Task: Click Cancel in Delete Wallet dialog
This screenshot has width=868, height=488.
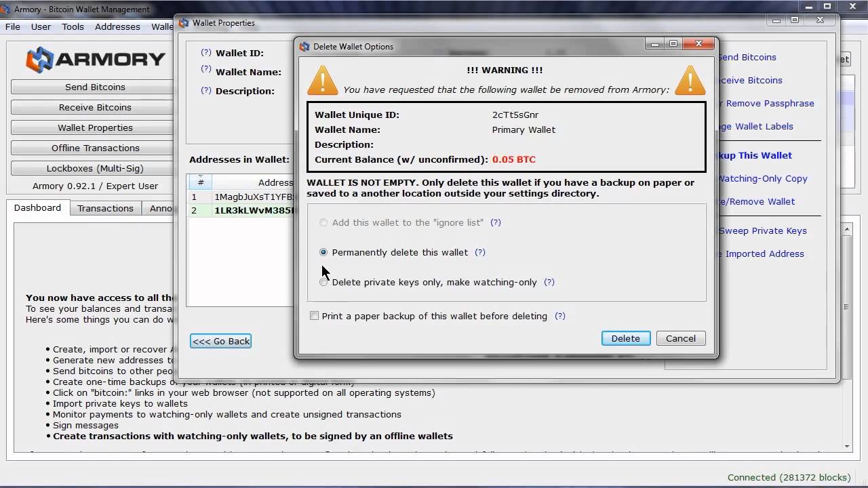Action: click(x=681, y=338)
